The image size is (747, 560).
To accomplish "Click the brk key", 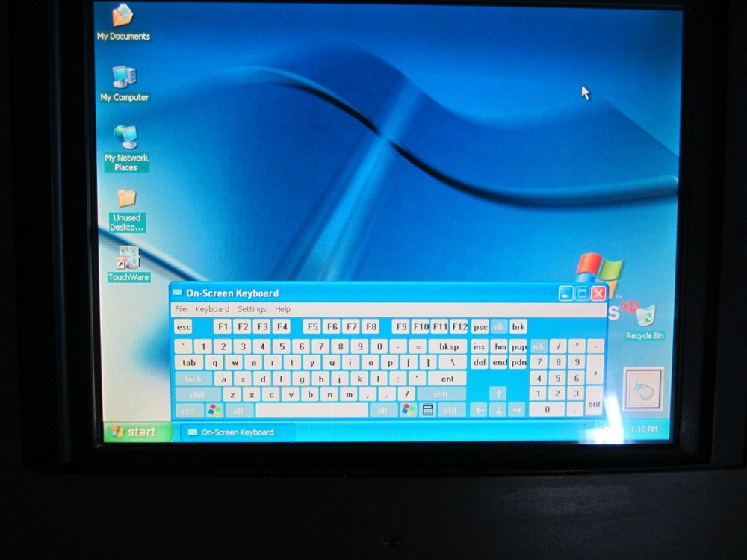I will pyautogui.click(x=518, y=327).
